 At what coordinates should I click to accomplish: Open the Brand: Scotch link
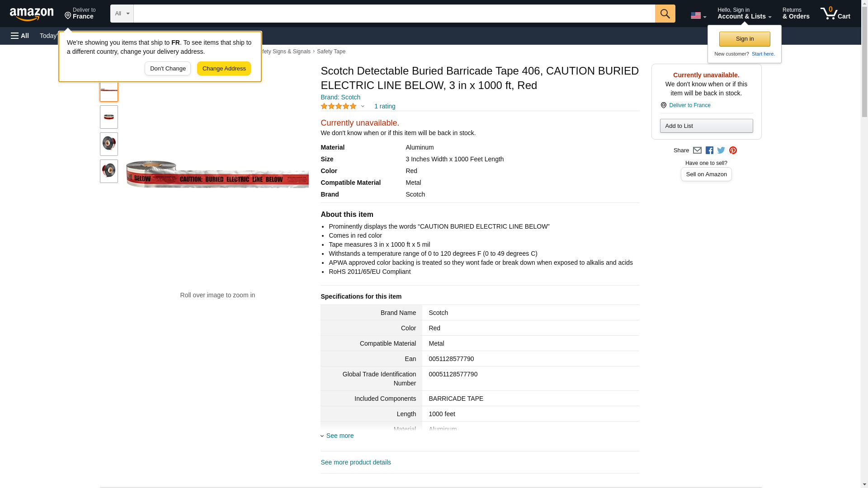[340, 97]
